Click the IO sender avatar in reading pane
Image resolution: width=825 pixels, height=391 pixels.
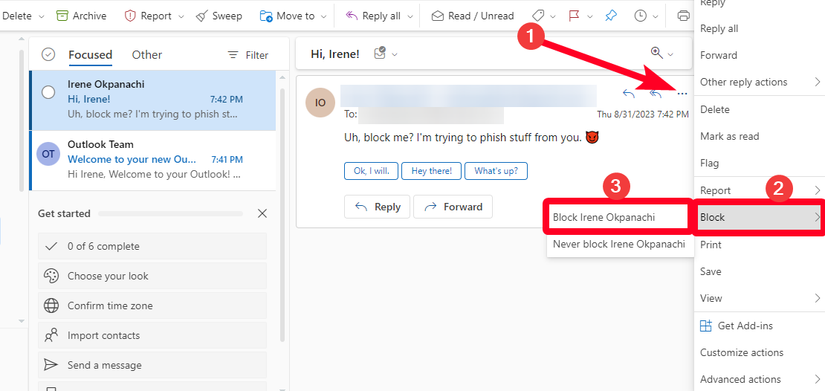pos(320,102)
